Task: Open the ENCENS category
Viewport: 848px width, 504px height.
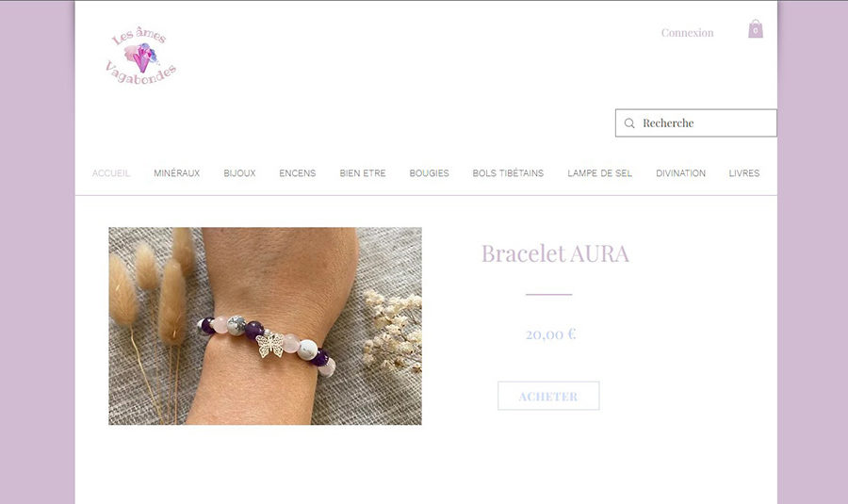Action: click(x=298, y=173)
